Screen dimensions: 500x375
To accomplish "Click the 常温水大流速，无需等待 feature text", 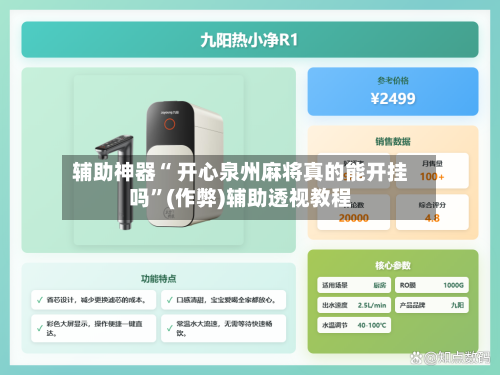I will (x=224, y=328).
